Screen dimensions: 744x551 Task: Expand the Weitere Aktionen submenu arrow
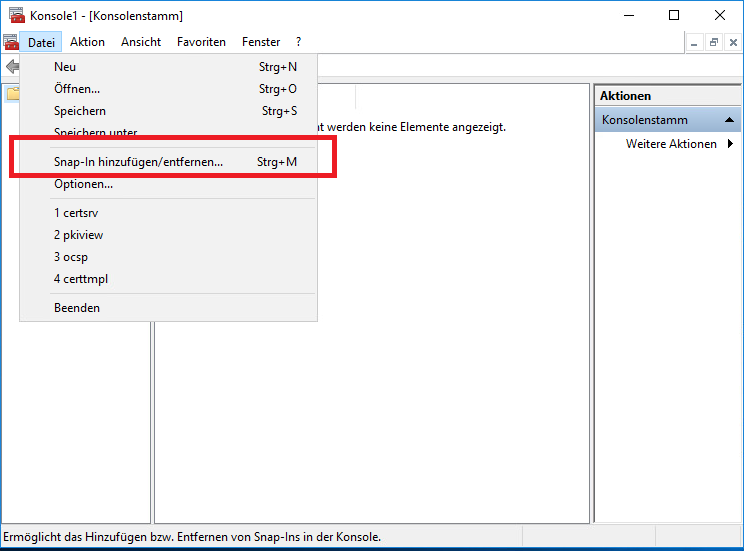pos(730,144)
